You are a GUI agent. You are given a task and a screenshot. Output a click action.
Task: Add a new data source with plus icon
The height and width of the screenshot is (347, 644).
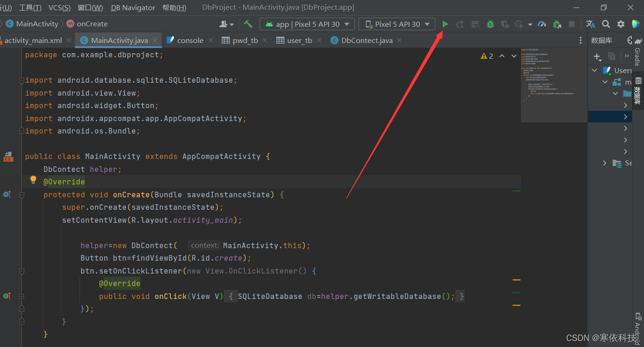tap(597, 56)
